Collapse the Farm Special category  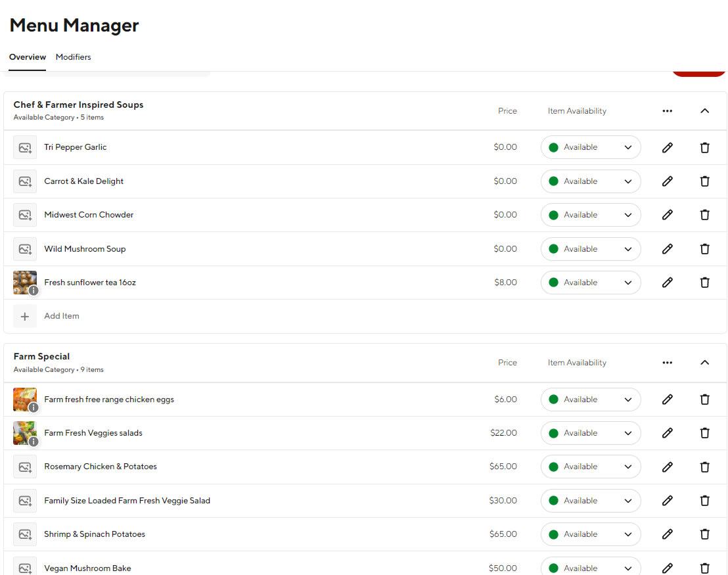[x=704, y=363]
